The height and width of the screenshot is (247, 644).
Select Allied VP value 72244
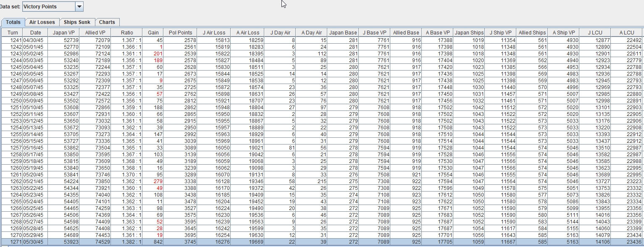pyautogui.click(x=95, y=67)
